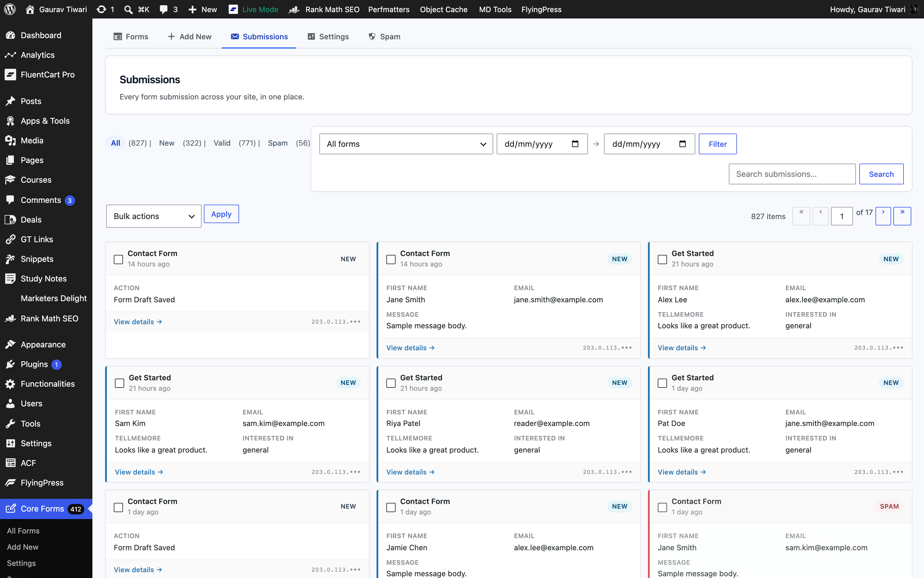Open Object Cache admin bar menu
The width and height of the screenshot is (924, 578).
444,9
